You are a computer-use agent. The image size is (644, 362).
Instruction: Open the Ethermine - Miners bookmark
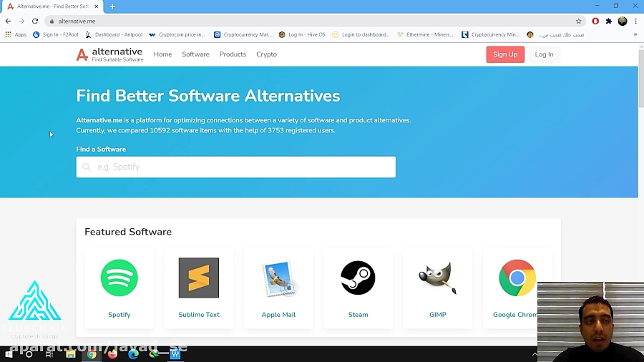pos(425,34)
